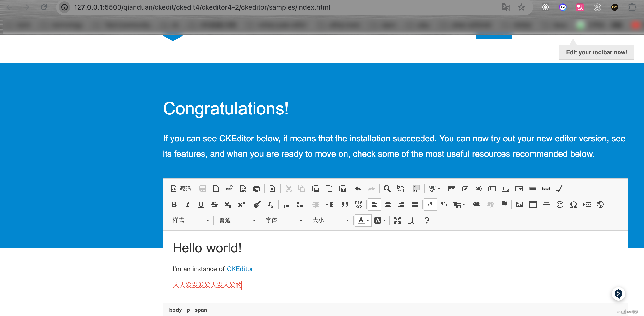Insert a table using the Table icon
The image size is (644, 316).
coord(533,205)
